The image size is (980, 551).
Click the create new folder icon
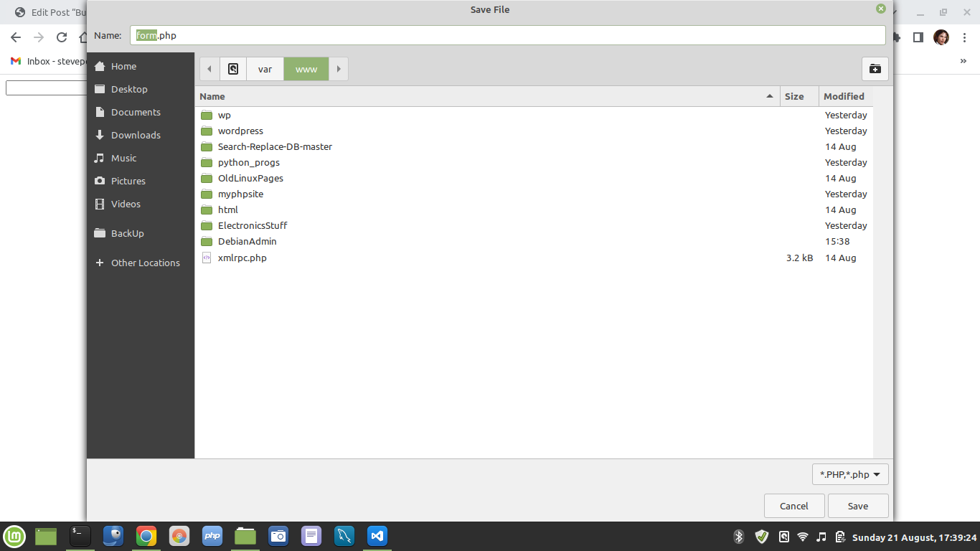click(x=875, y=69)
